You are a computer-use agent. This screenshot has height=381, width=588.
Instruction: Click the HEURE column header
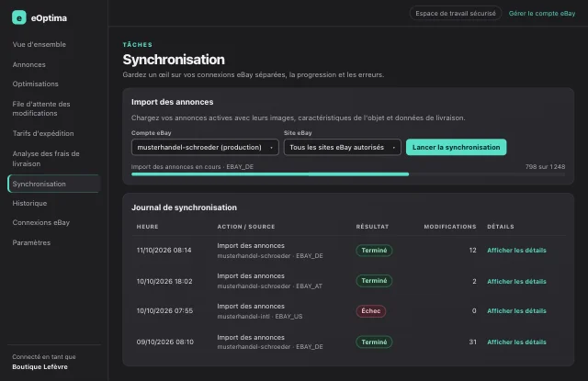pos(147,227)
